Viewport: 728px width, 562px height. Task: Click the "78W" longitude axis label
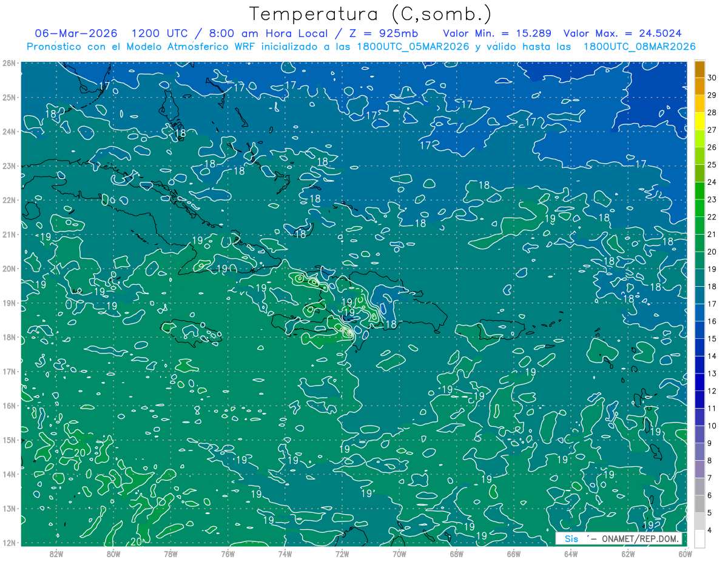[x=170, y=554]
